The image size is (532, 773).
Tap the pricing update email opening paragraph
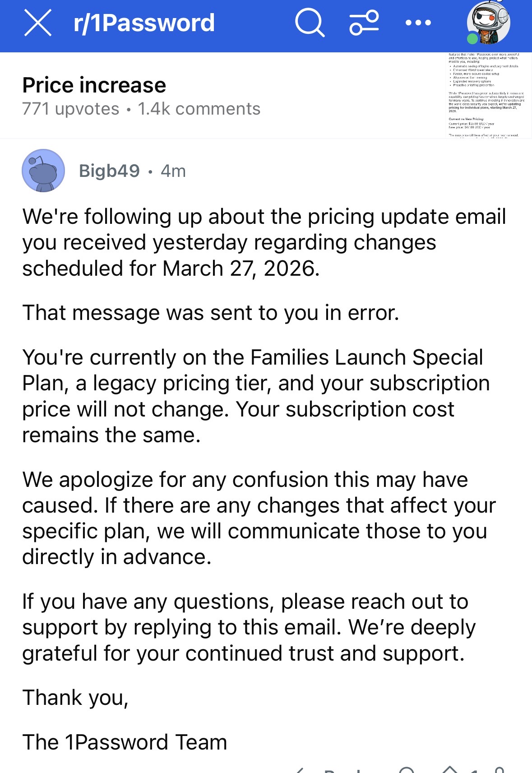(x=264, y=242)
